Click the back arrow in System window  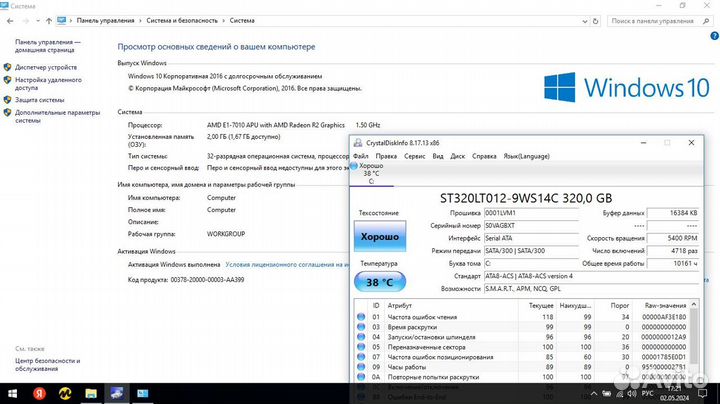point(10,21)
